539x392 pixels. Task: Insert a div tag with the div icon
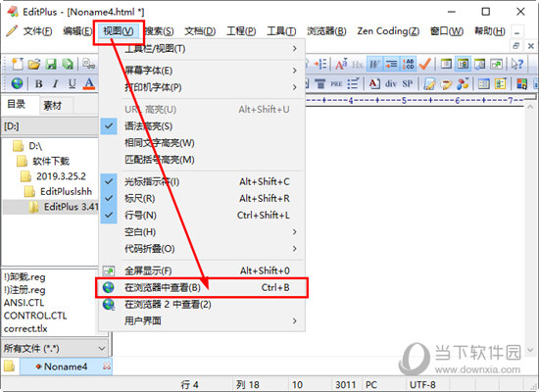click(x=390, y=83)
